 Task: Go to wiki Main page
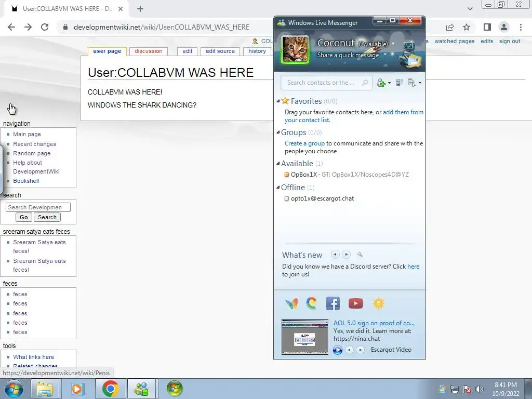(x=27, y=134)
